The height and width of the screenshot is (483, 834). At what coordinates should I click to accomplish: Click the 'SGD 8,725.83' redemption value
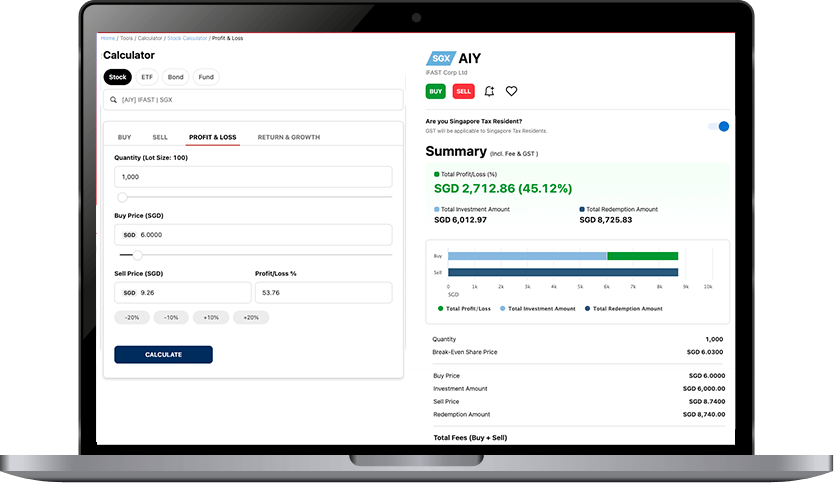click(606, 220)
